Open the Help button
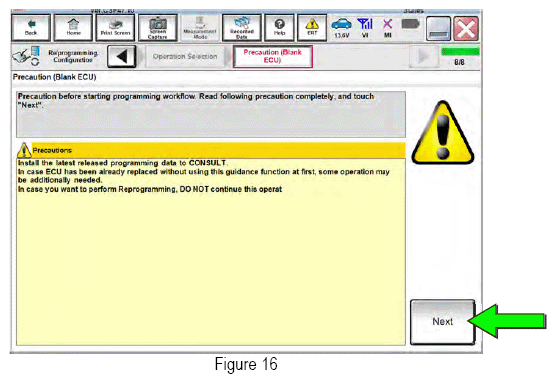Viewport: 556px width, 383px height. point(279,28)
